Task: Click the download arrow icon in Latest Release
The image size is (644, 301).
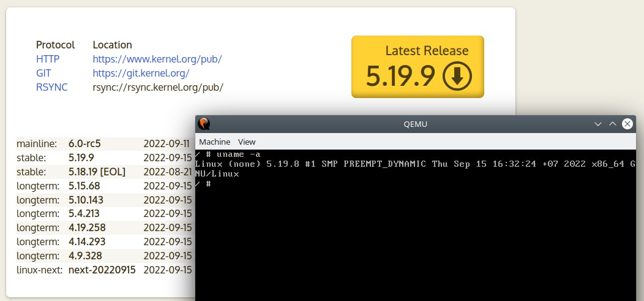Action: point(457,76)
